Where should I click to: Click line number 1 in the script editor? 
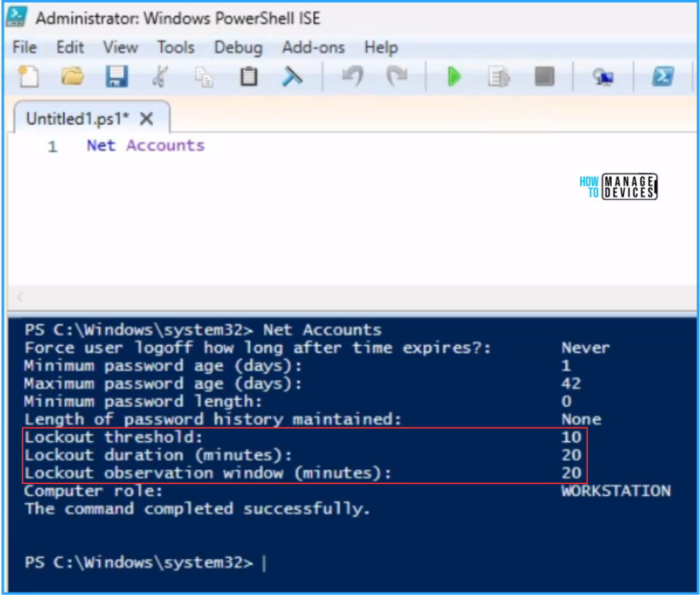[53, 146]
